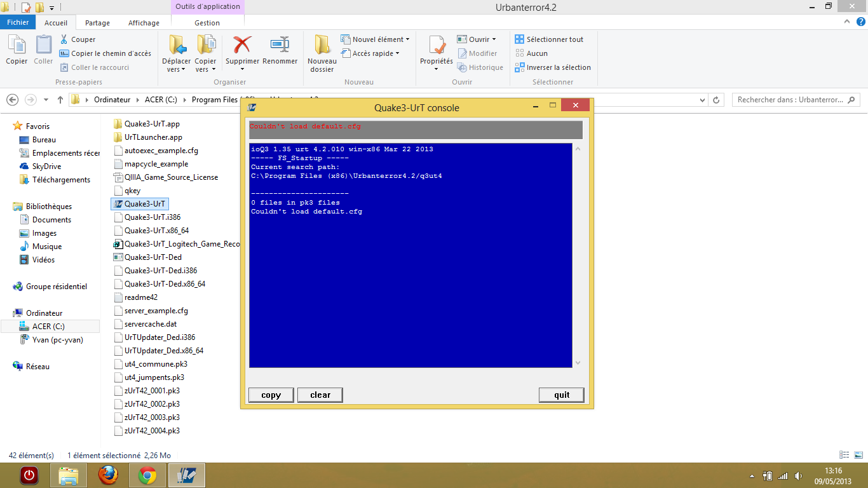Click Modifier in the ribbon
This screenshot has width=868, height=488.
click(477, 53)
